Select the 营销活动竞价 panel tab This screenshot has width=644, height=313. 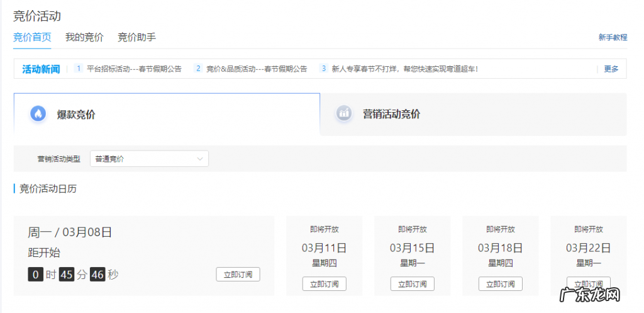click(x=473, y=114)
